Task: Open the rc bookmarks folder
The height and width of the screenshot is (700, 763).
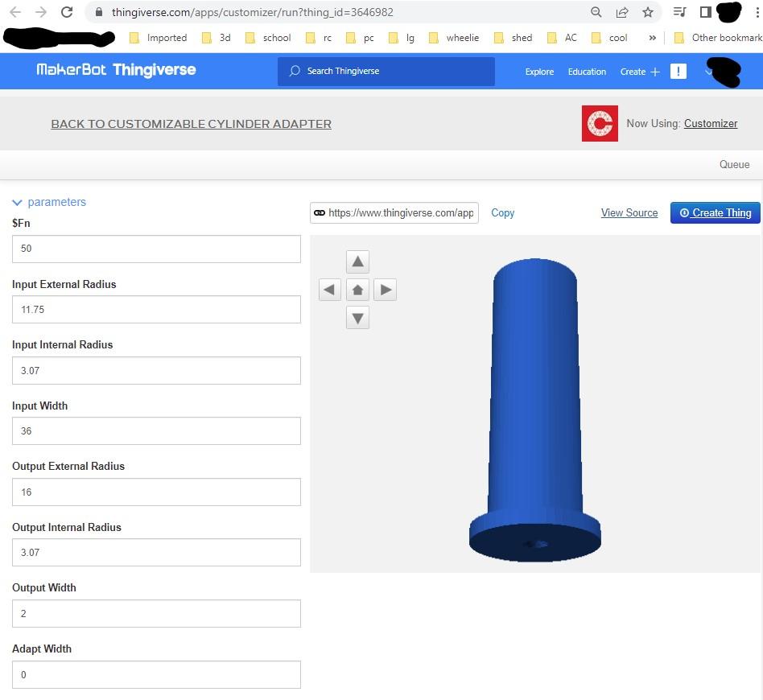Action: (x=319, y=38)
